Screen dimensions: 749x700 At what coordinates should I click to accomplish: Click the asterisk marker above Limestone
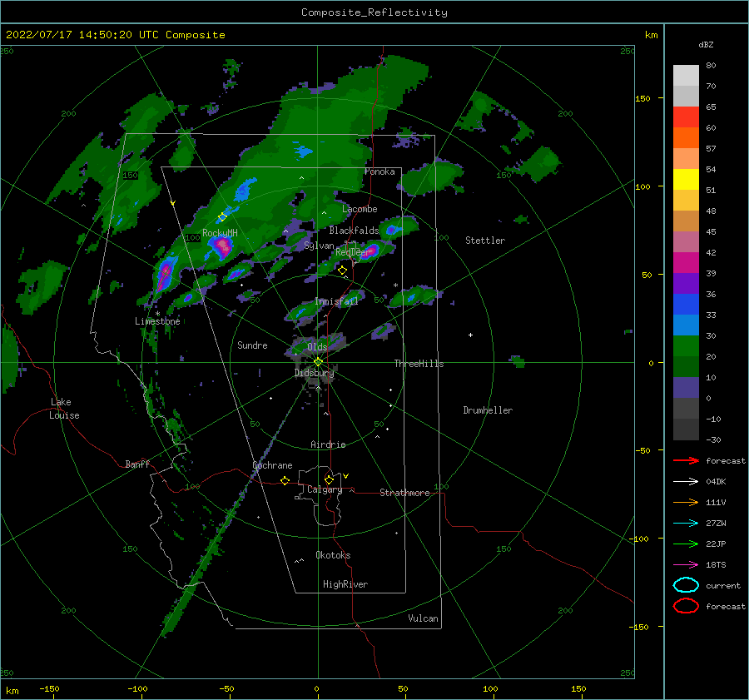click(157, 314)
